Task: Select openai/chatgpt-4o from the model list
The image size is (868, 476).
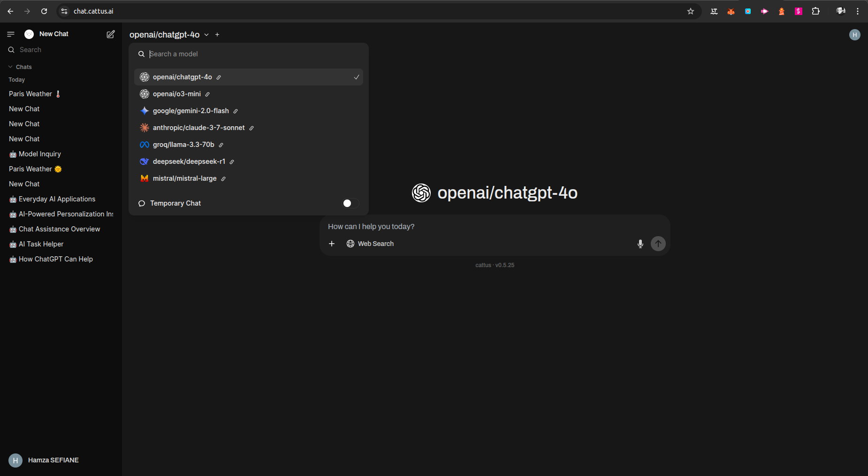Action: (249, 77)
